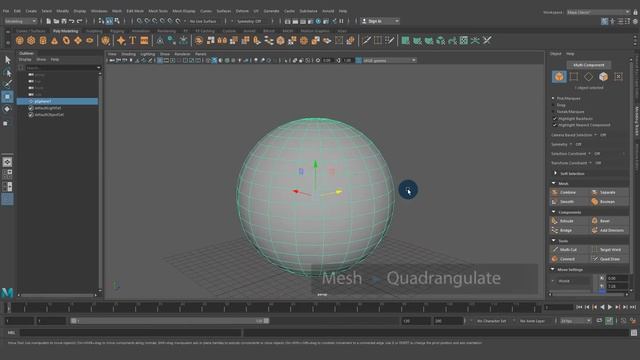Click the New Scene file icon

point(49,21)
